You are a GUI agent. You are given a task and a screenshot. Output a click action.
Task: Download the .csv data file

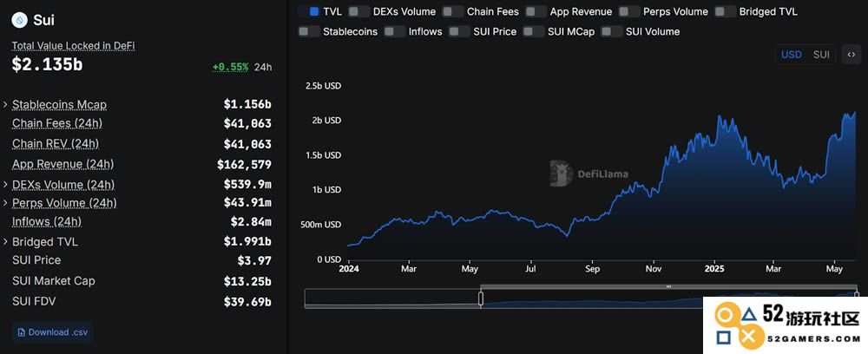(x=53, y=332)
